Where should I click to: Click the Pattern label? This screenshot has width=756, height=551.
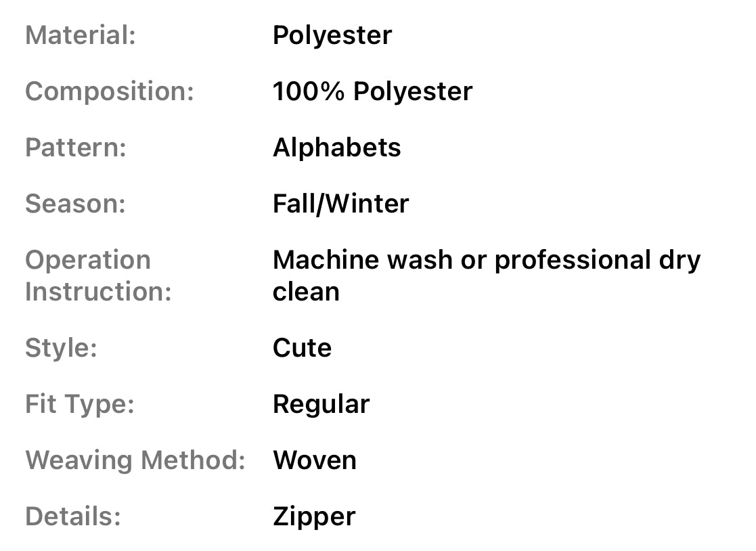76,148
